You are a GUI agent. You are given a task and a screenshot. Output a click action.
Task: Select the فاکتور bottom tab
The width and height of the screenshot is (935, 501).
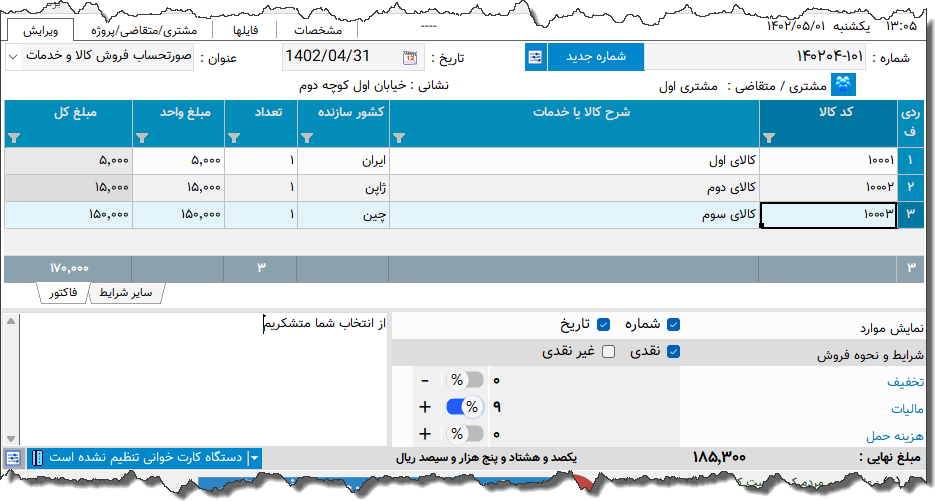(x=63, y=293)
